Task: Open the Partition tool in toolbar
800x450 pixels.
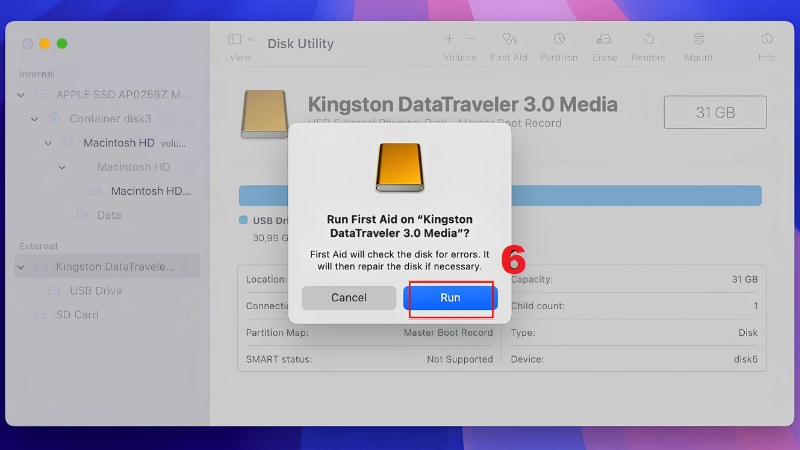Action: click(559, 39)
